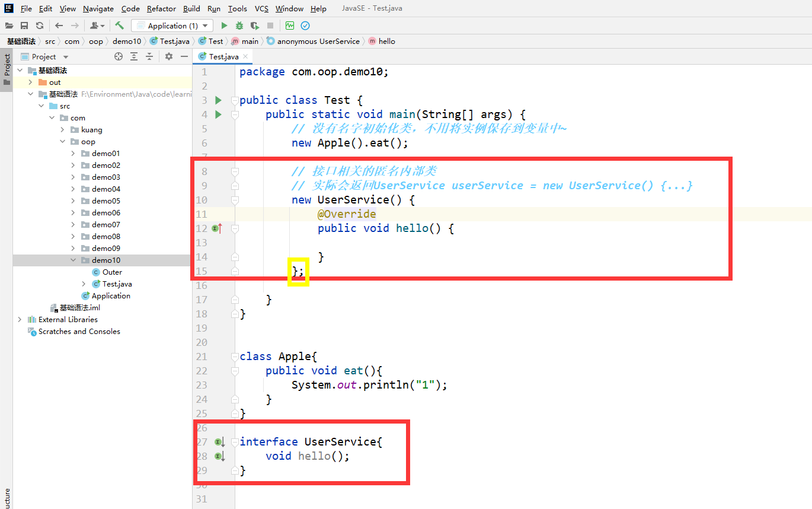Collapse the src folder arrow
This screenshot has height=509, width=812.
[41, 106]
